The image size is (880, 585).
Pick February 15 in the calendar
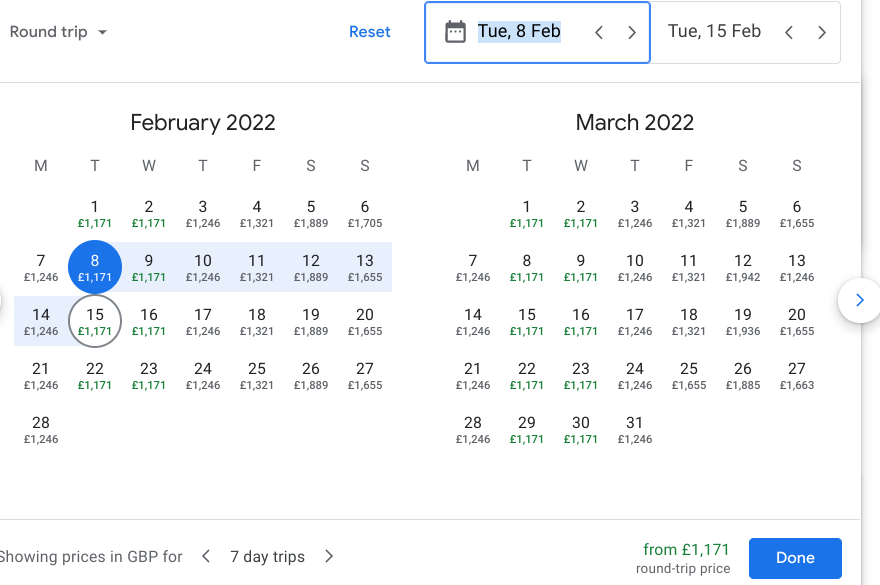coord(95,321)
